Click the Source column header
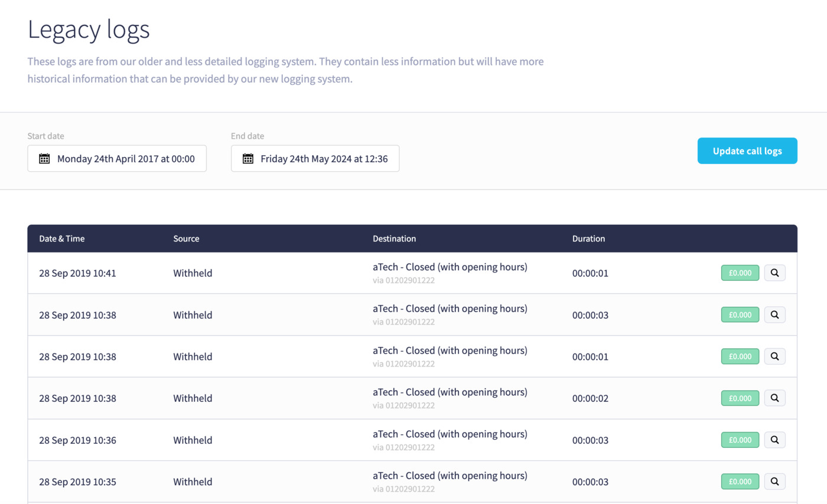The image size is (827, 504). (186, 238)
